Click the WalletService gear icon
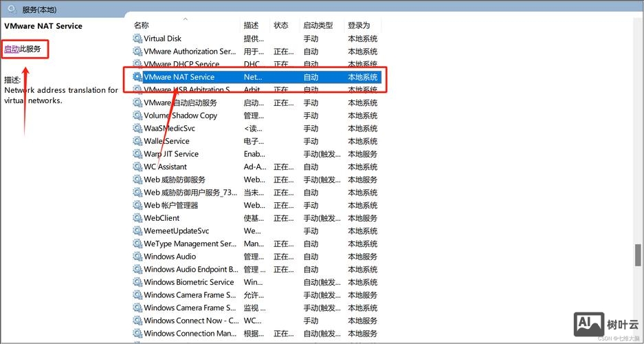 [137, 141]
